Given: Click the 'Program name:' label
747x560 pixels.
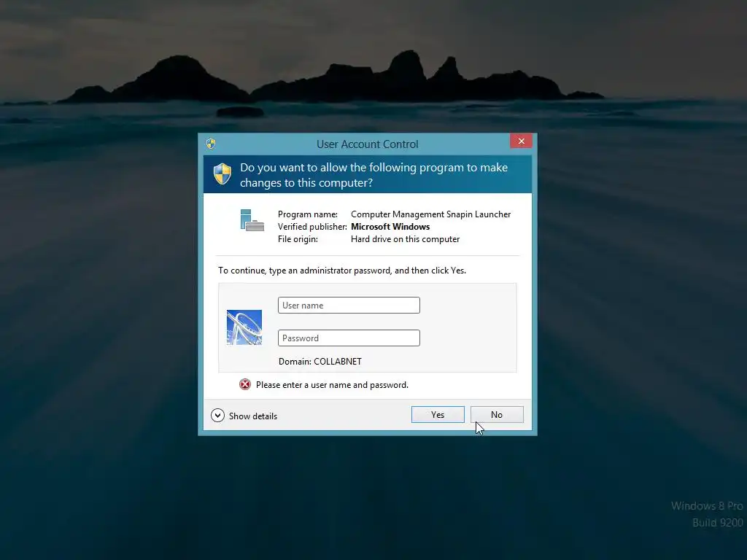Looking at the screenshot, I should point(308,214).
